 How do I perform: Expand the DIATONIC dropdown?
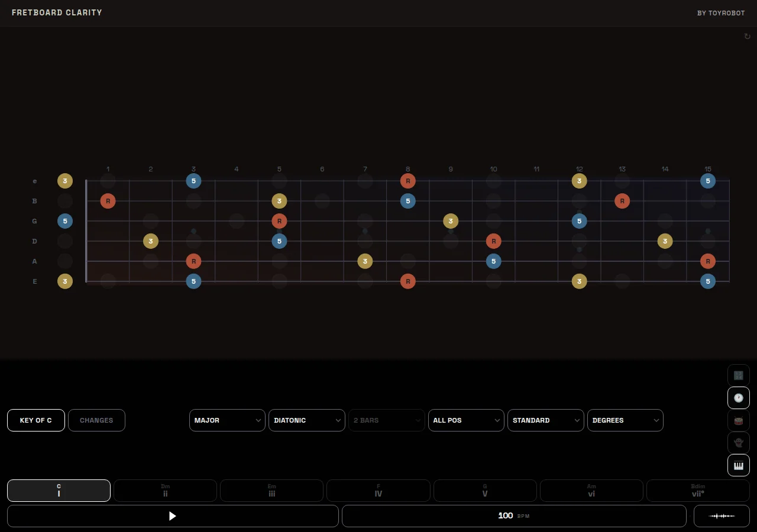click(306, 420)
